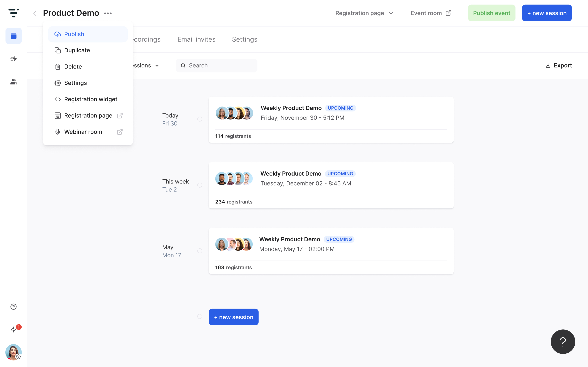Go back using the left arrow beside Product Demo

tap(35, 13)
